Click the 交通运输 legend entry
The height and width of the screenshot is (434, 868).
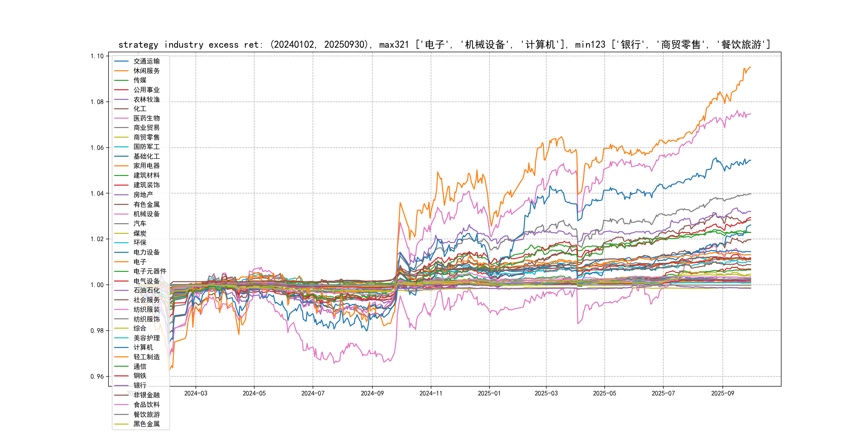(x=146, y=61)
